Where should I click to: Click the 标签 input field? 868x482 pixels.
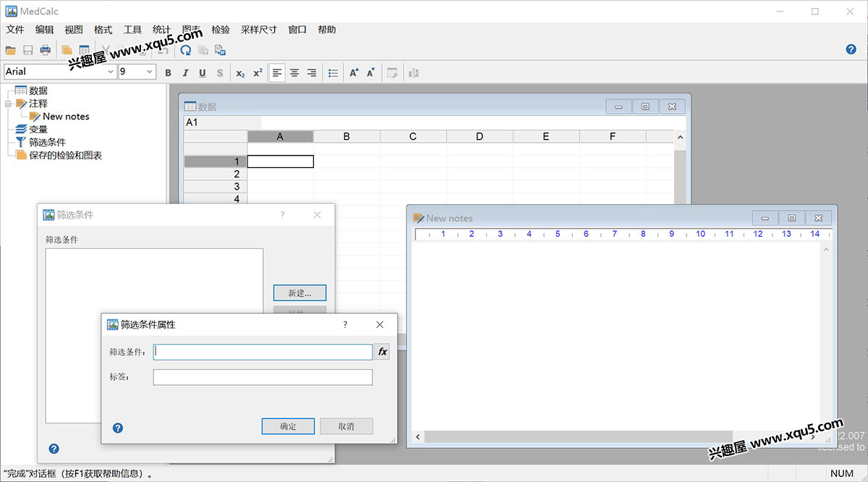click(263, 377)
